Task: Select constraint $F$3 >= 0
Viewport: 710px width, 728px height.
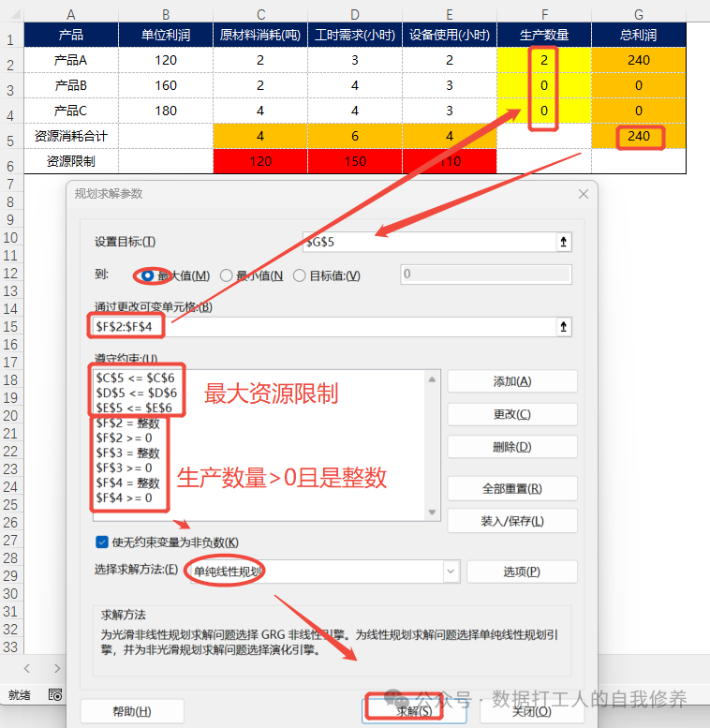Action: [x=124, y=468]
